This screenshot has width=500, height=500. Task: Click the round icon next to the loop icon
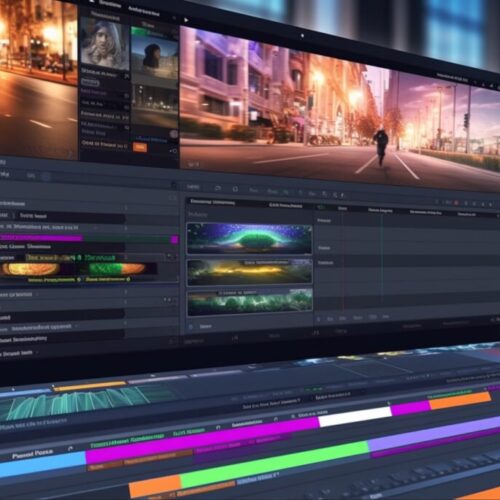tap(235, 189)
